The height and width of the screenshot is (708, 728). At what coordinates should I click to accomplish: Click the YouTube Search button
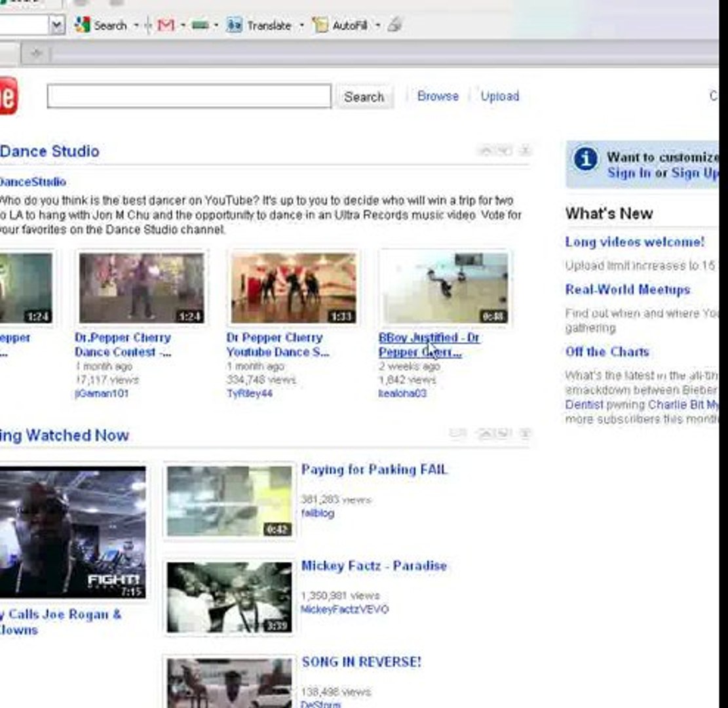point(364,96)
